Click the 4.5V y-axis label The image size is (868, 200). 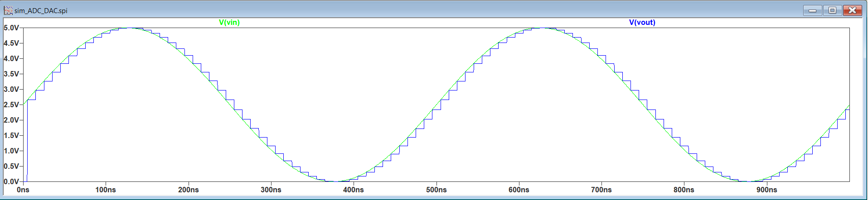click(11, 43)
